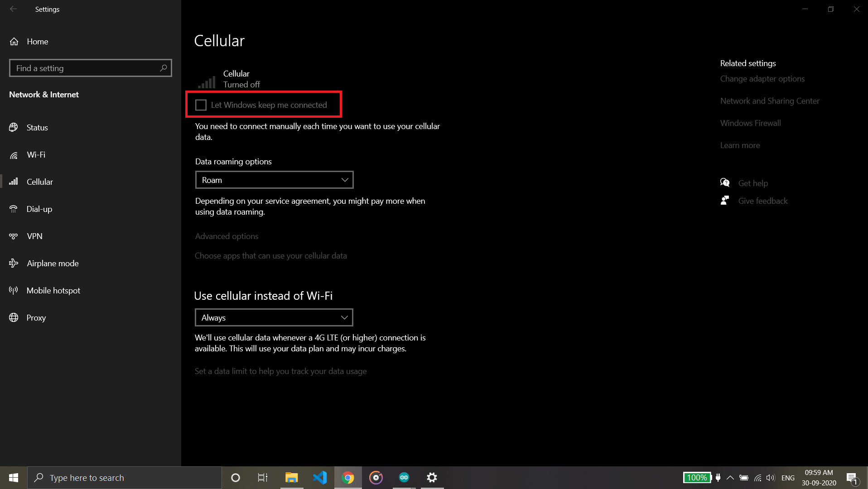Switch to Google Chrome in taskbar
The width and height of the screenshot is (868, 489).
coord(348,478)
